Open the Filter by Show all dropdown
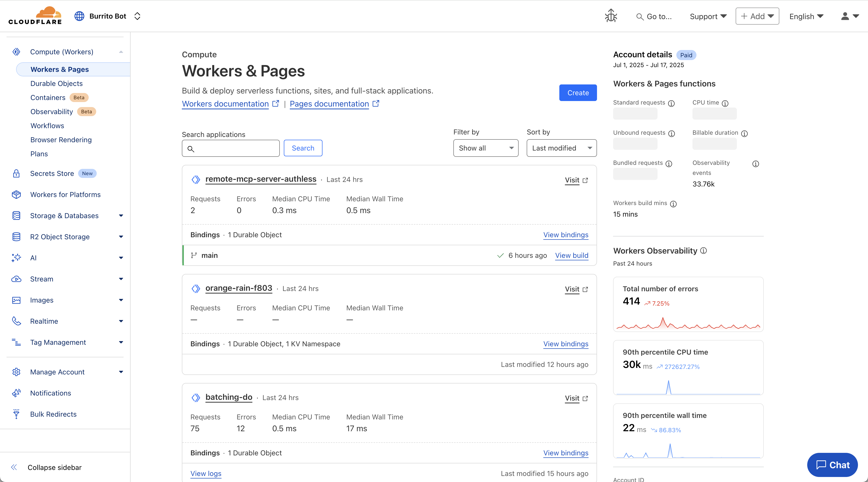Screen dimensions: 868x482 (485, 148)
